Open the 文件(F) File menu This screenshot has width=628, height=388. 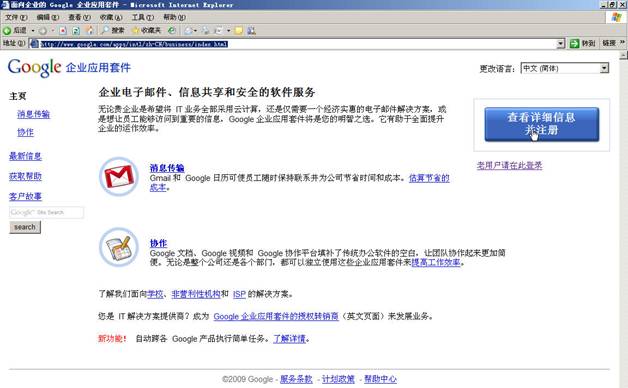pyautogui.click(x=16, y=17)
